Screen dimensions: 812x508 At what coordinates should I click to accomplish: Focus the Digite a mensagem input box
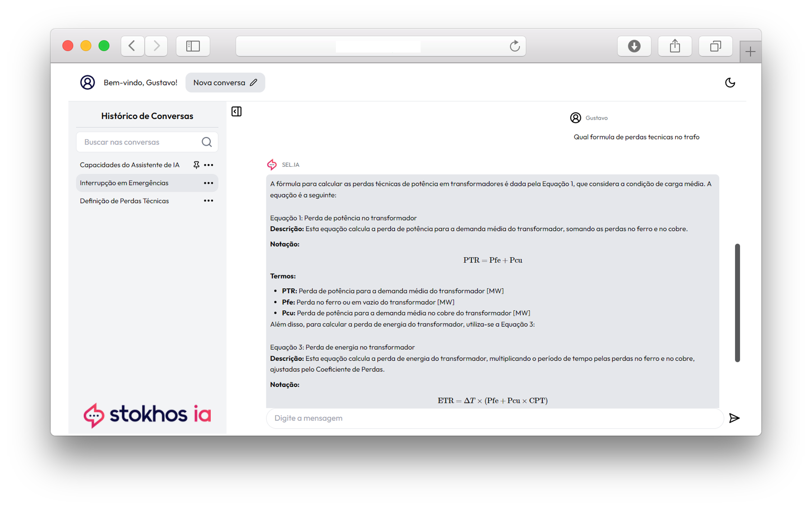[x=494, y=418]
